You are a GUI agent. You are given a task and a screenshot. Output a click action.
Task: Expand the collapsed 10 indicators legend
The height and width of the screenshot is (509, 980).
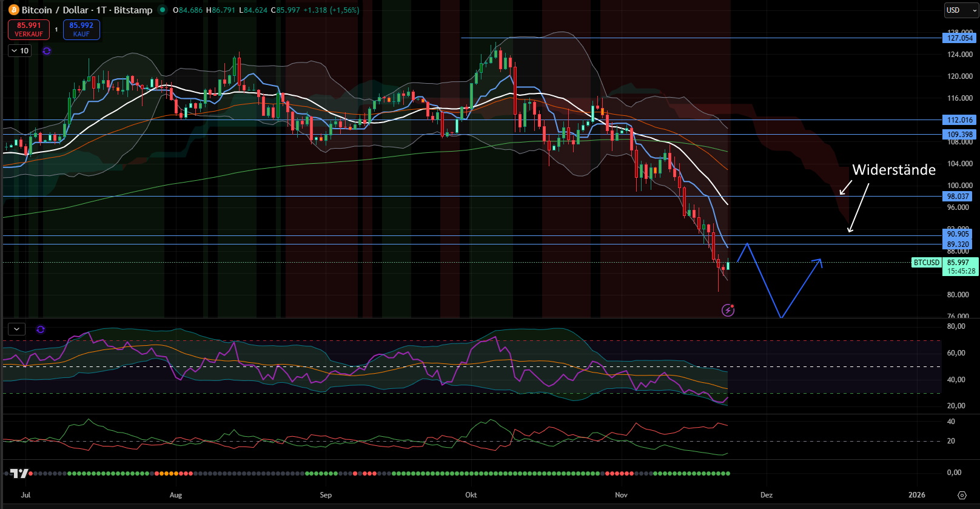[x=20, y=51]
